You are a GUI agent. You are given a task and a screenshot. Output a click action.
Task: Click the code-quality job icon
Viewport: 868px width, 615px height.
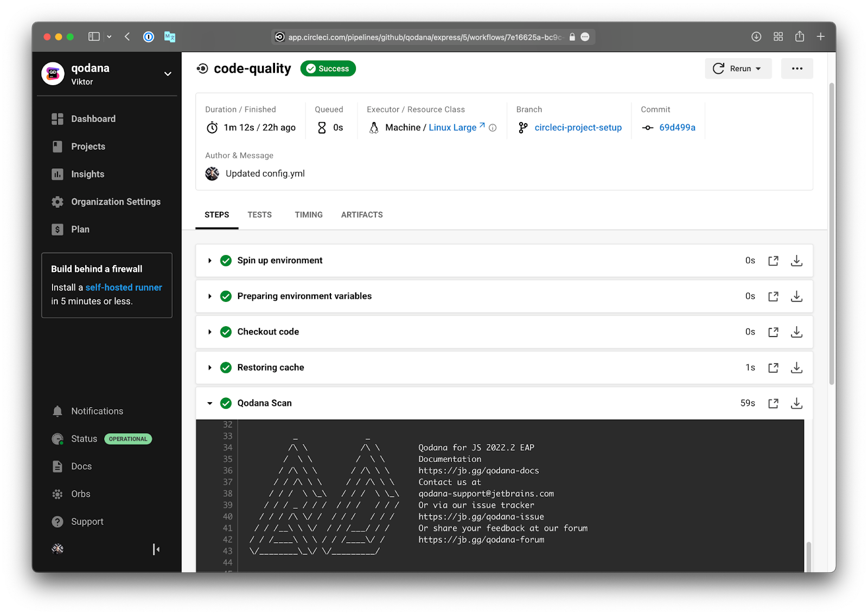(x=202, y=68)
